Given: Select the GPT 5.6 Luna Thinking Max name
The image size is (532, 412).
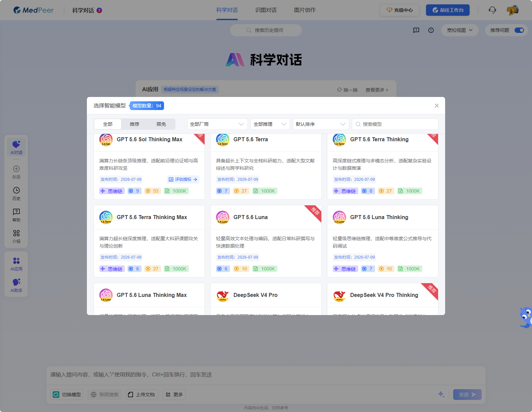Looking at the screenshot, I should pos(152,295).
